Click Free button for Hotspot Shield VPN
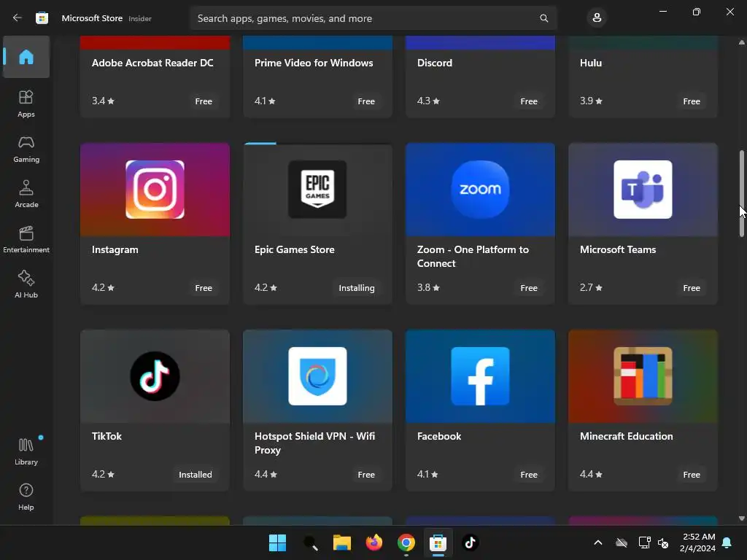Image resolution: width=747 pixels, height=560 pixels. [366, 474]
